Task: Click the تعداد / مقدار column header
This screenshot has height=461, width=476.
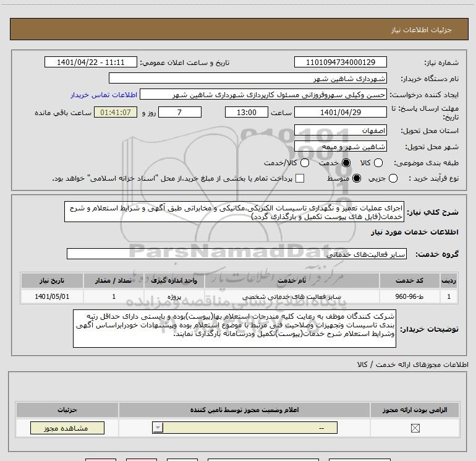Action: click(114, 280)
